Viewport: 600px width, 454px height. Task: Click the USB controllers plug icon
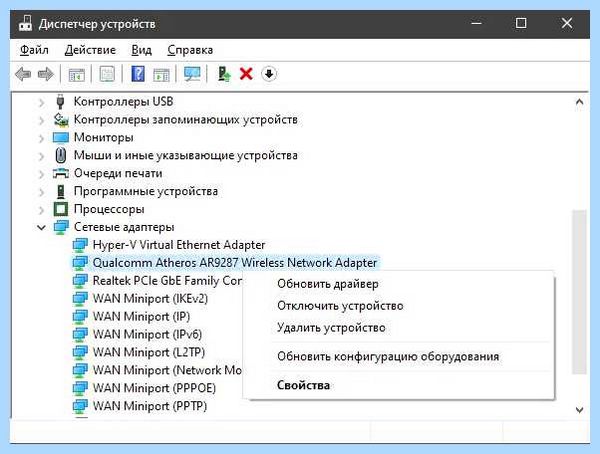[x=60, y=101]
